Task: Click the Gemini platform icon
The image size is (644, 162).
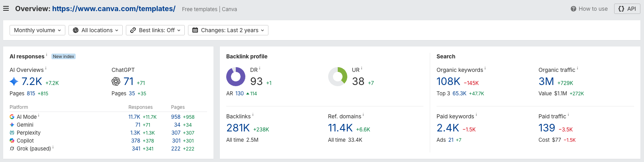Action: (x=12, y=125)
